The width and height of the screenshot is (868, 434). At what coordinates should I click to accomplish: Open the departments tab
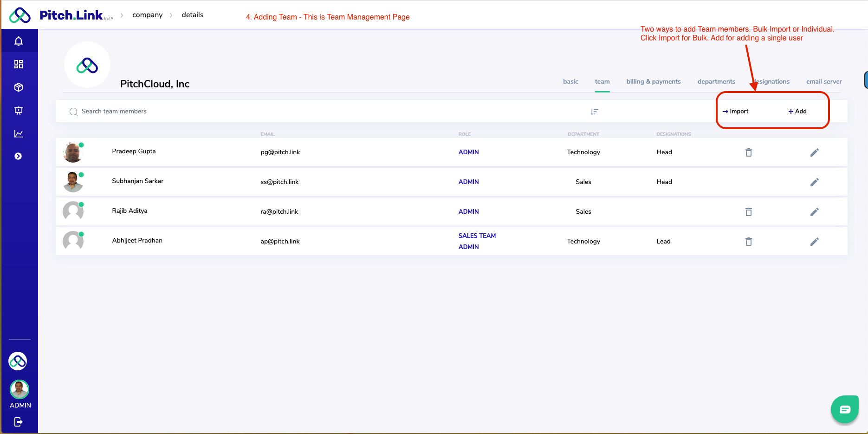pos(716,81)
